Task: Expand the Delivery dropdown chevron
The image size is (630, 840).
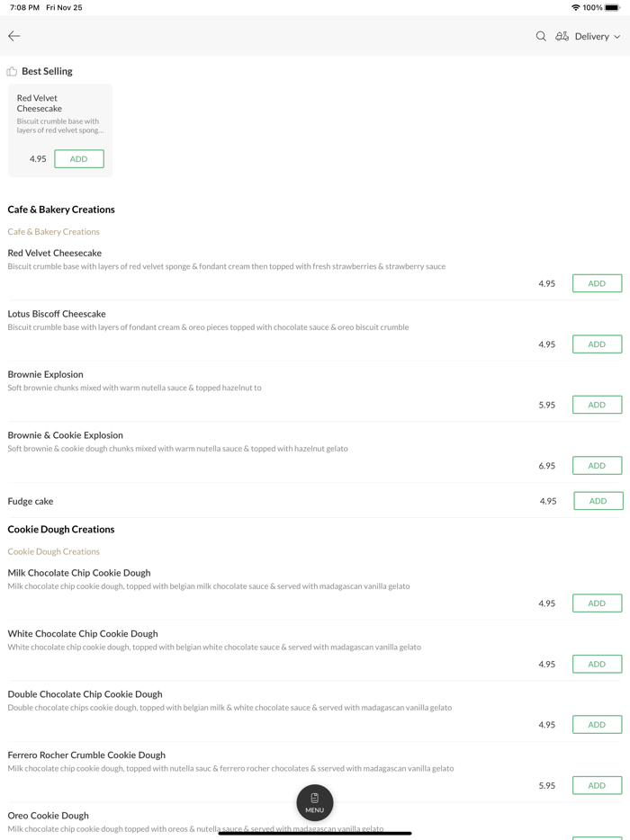Action: tap(617, 37)
